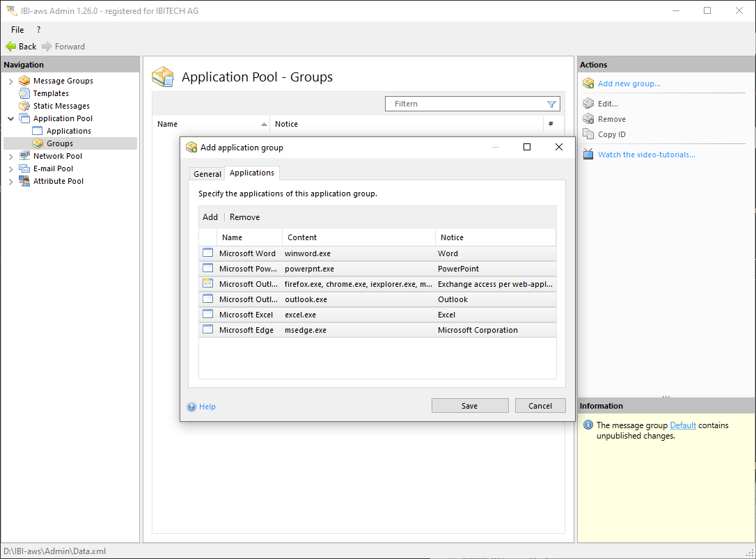This screenshot has height=559, width=756.
Task: Expand the Message Groups tree node
Action: point(11,81)
